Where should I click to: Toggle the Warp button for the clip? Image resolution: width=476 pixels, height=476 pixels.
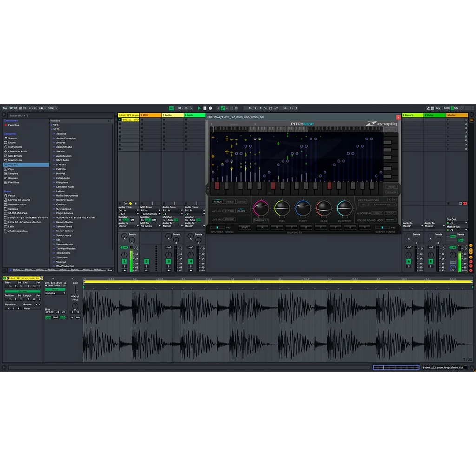pos(55,289)
